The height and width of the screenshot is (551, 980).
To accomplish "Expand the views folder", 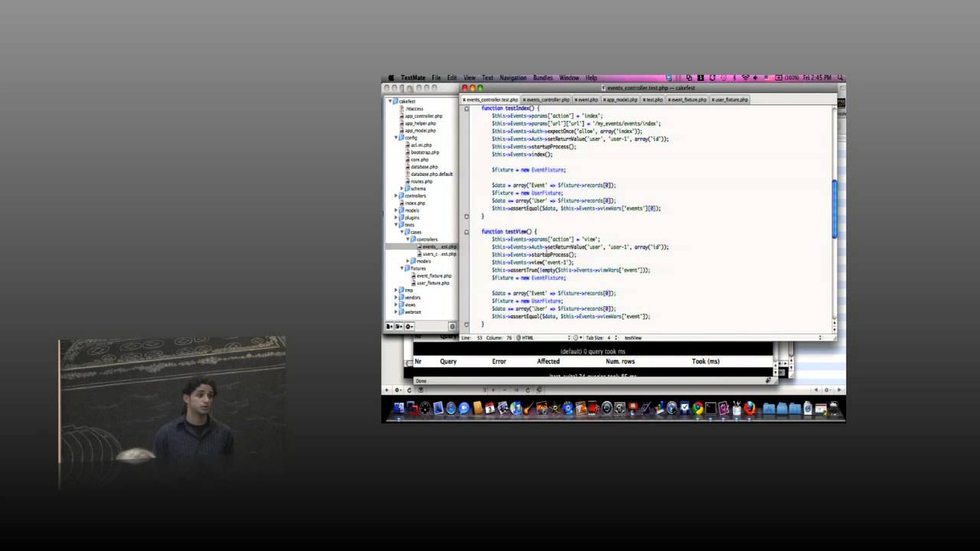I will [x=397, y=305].
